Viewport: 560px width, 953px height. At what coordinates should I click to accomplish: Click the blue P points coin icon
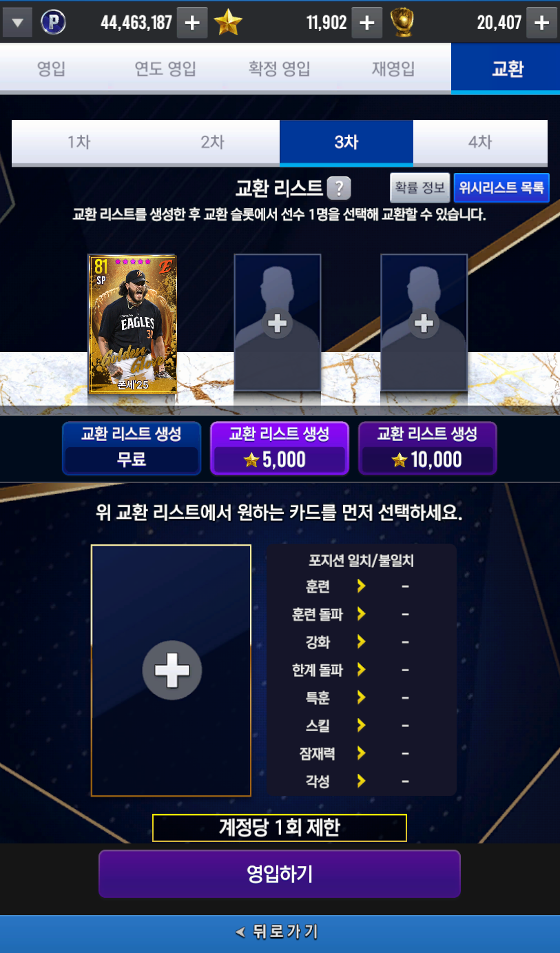[53, 23]
